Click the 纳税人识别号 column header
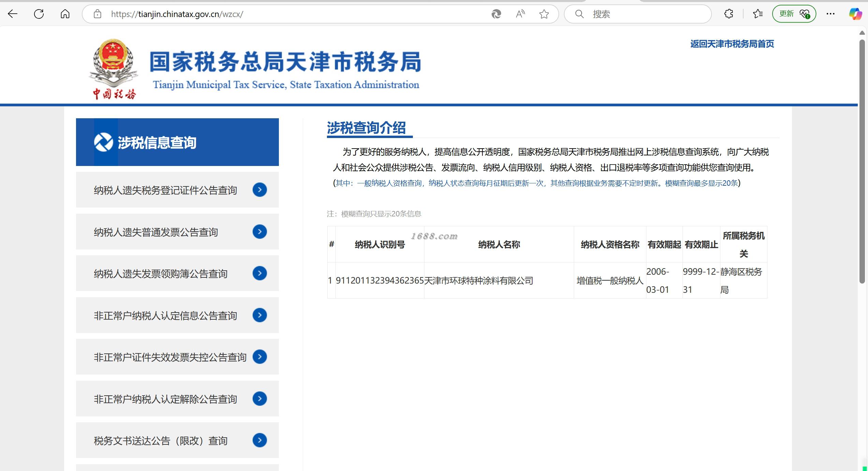Image resolution: width=868 pixels, height=471 pixels. point(380,244)
